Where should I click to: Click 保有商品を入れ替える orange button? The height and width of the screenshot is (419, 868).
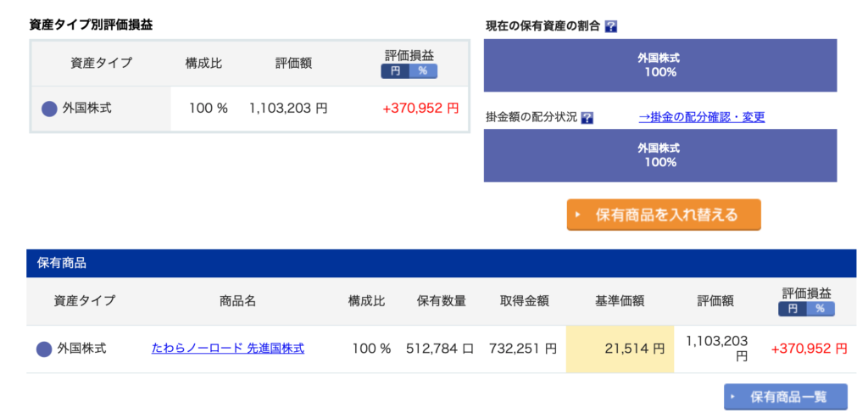(664, 215)
